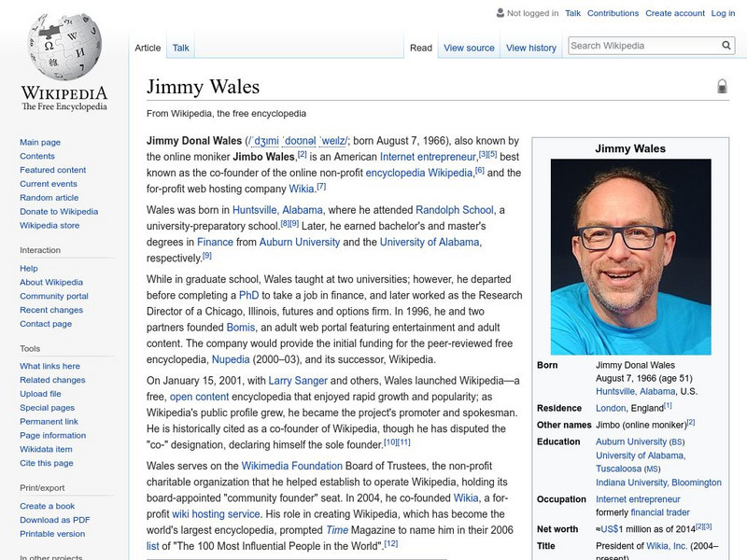Switch to the Talk page tab
747x560 pixels.
[x=180, y=48]
